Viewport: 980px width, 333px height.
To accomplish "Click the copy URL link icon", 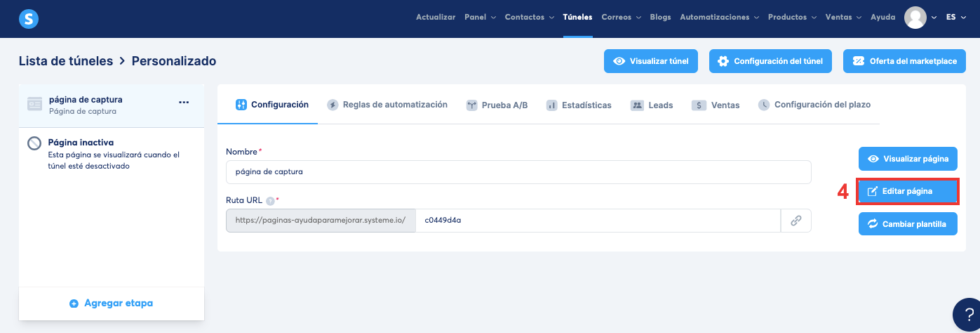I will coord(796,220).
